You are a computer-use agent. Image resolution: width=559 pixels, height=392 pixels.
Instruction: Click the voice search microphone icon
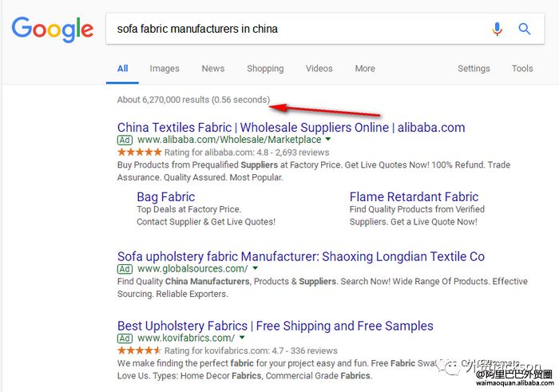498,30
